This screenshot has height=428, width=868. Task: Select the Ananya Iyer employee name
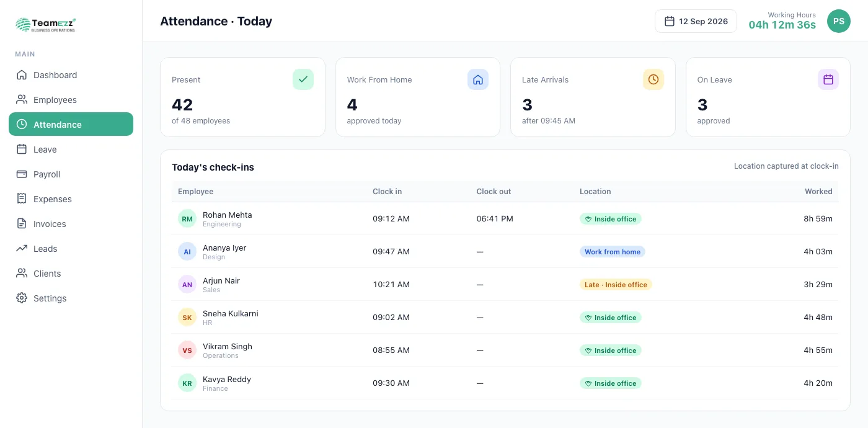tap(224, 247)
